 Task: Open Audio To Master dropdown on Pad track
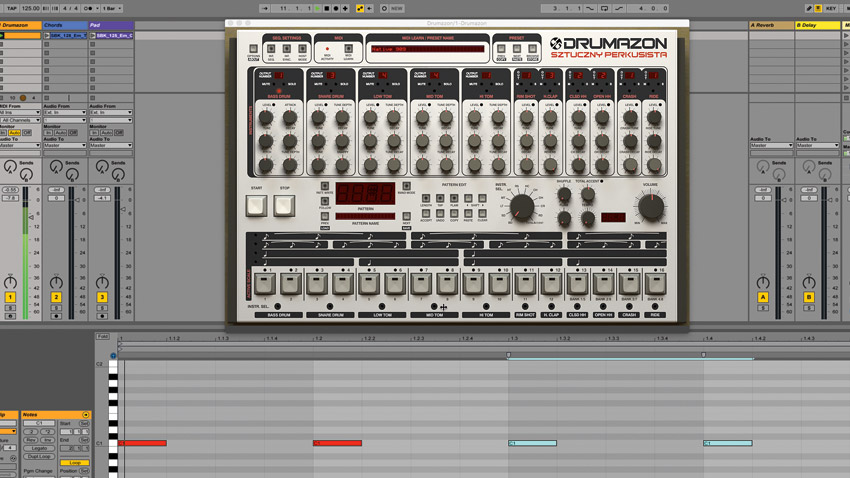(111, 145)
